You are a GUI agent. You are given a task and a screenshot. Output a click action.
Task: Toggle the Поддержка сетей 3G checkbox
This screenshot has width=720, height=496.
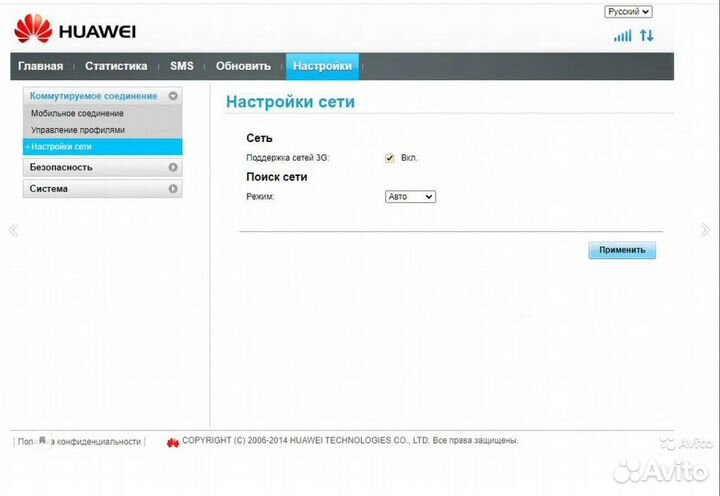click(x=390, y=158)
